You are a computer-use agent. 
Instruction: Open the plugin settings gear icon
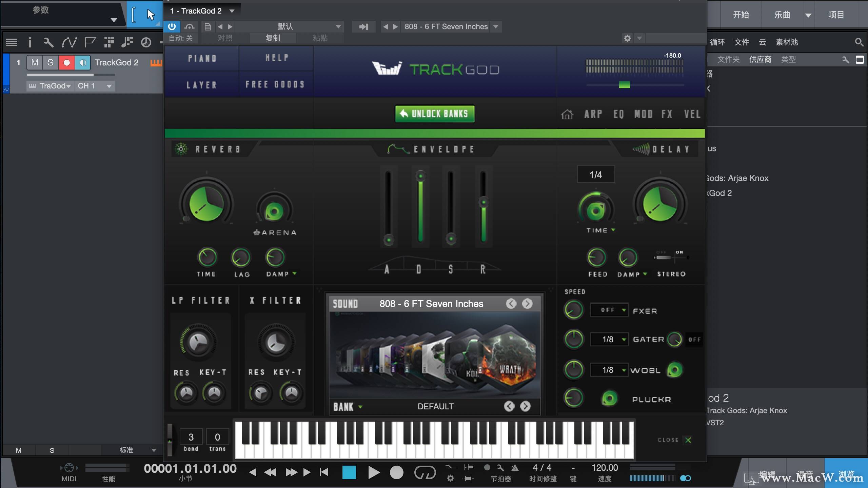click(x=627, y=38)
